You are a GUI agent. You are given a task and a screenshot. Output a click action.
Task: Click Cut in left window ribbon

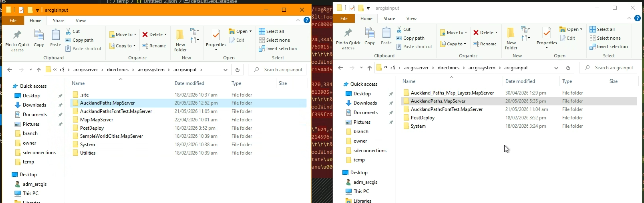73,31
